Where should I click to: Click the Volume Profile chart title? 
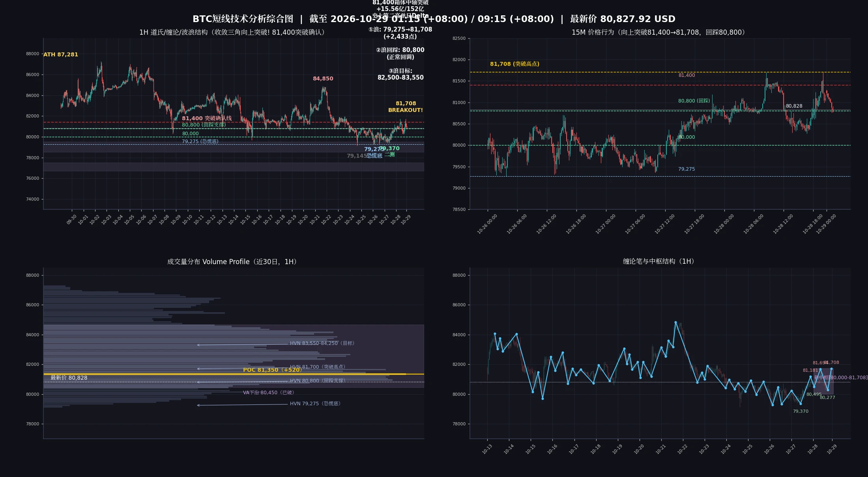click(x=234, y=262)
